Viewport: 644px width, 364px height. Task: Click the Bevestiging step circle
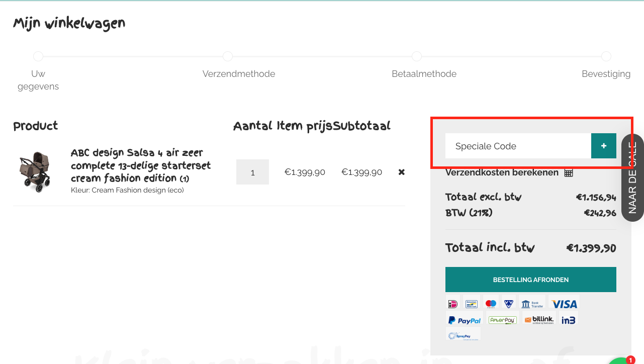606,56
